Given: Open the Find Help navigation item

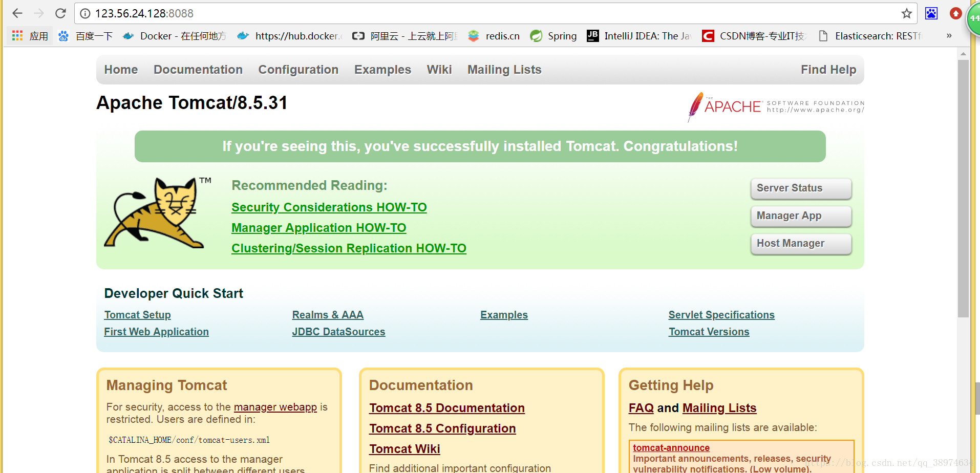Looking at the screenshot, I should coord(828,70).
